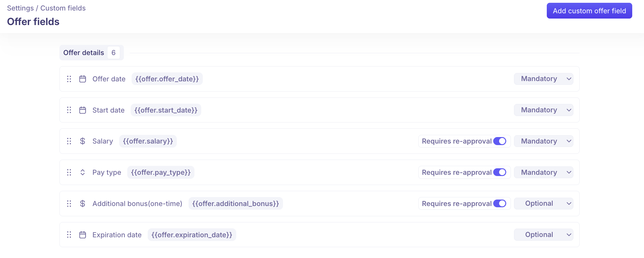Viewport: 644px width, 258px height.
Task: Click the Pay type field label
Action: [x=107, y=172]
